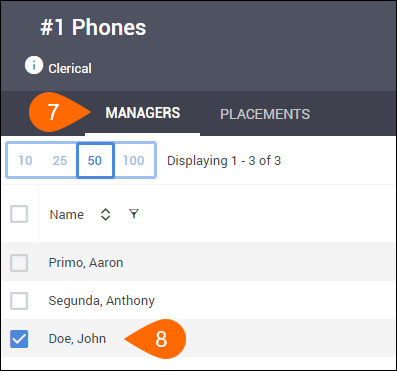The width and height of the screenshot is (397, 371).
Task: Choose 50 rows per page
Action: pos(95,161)
